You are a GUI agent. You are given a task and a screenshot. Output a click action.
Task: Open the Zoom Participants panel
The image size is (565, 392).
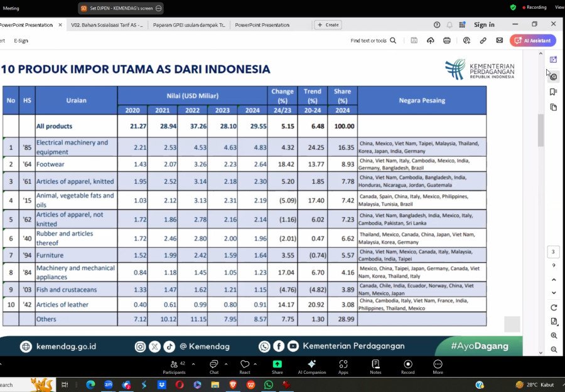tap(174, 367)
